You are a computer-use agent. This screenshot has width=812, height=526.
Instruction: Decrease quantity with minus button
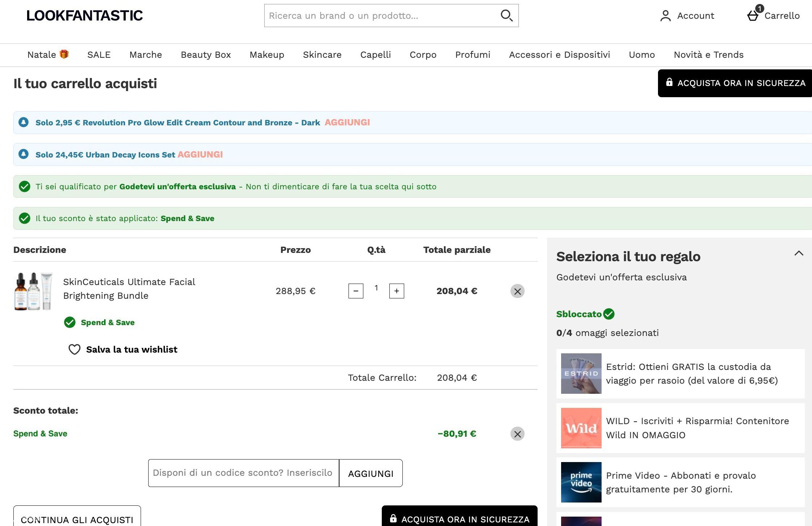[356, 291]
